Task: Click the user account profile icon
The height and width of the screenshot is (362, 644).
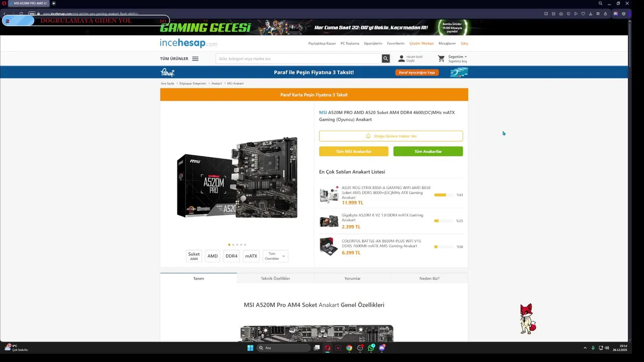Action: click(401, 59)
